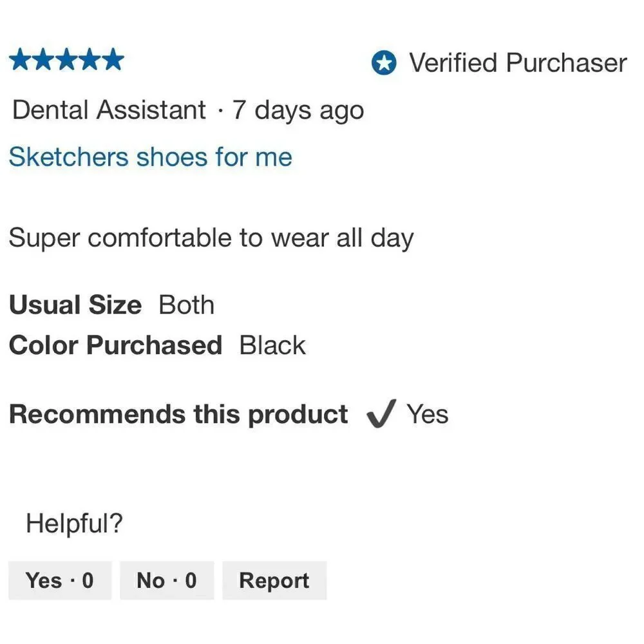Select the Color Purchased value "Black"

(x=272, y=345)
